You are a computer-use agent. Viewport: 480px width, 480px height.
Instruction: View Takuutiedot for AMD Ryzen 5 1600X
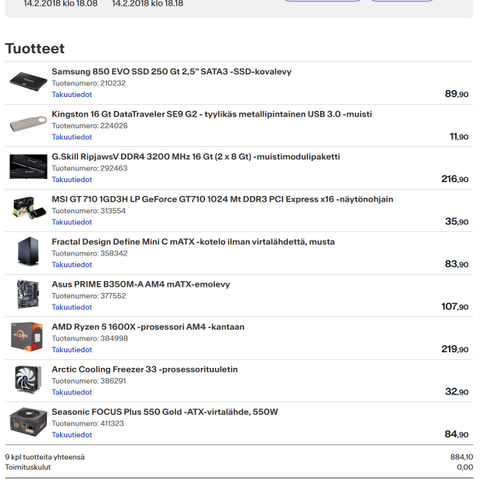pyautogui.click(x=72, y=350)
